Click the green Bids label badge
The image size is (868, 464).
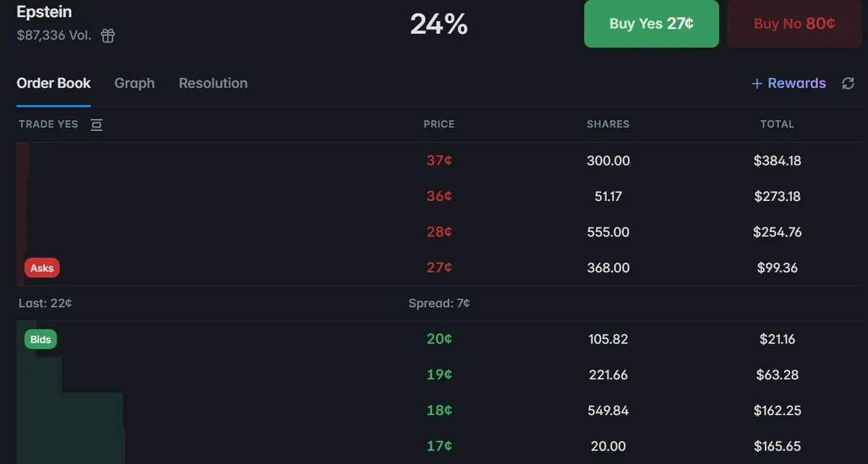41,340
